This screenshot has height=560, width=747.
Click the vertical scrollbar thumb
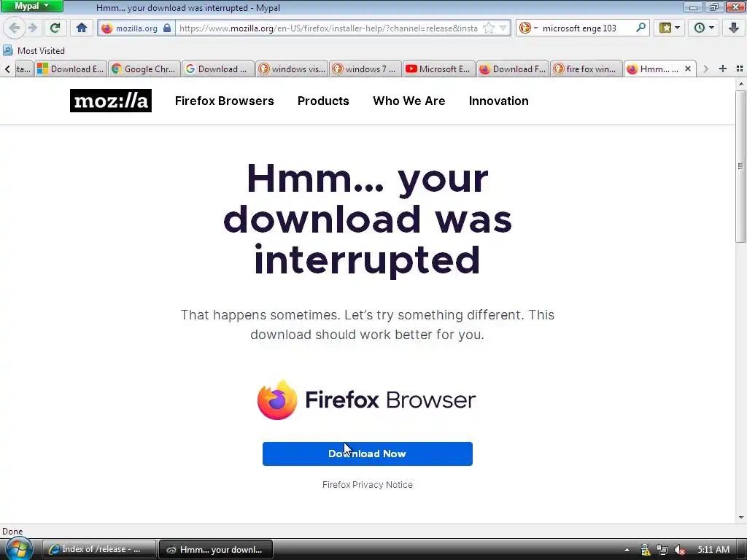(x=740, y=167)
